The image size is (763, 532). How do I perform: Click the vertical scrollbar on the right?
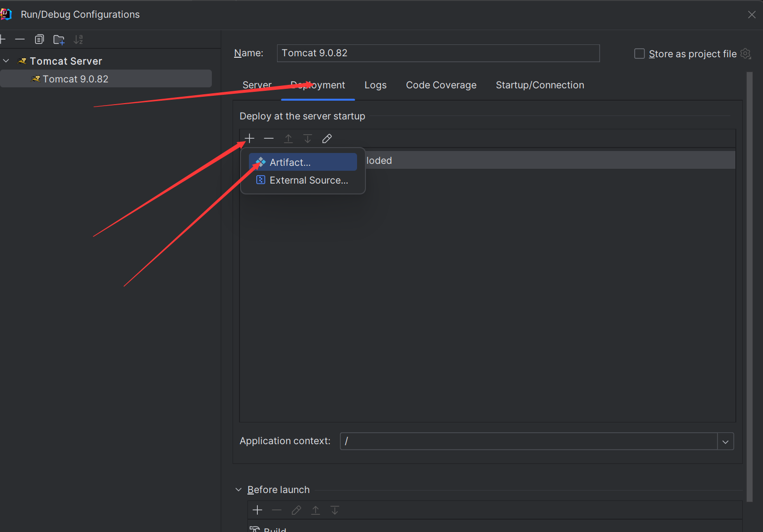750,286
